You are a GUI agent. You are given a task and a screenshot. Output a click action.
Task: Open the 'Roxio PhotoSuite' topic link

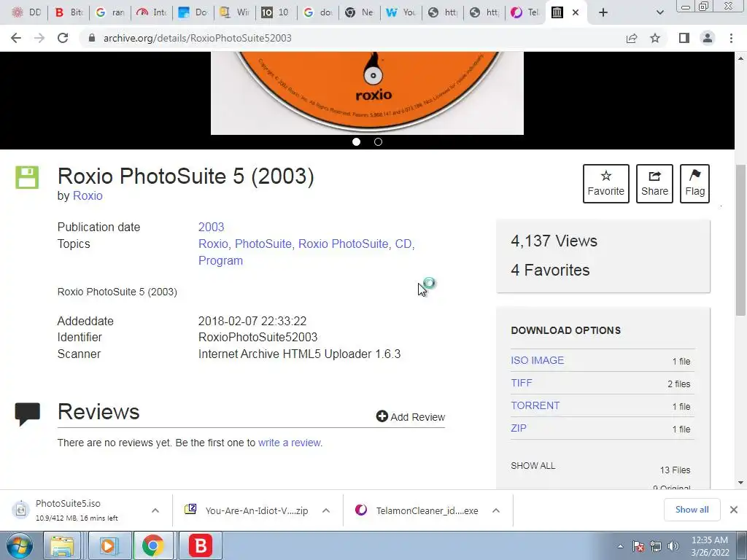[x=343, y=244]
